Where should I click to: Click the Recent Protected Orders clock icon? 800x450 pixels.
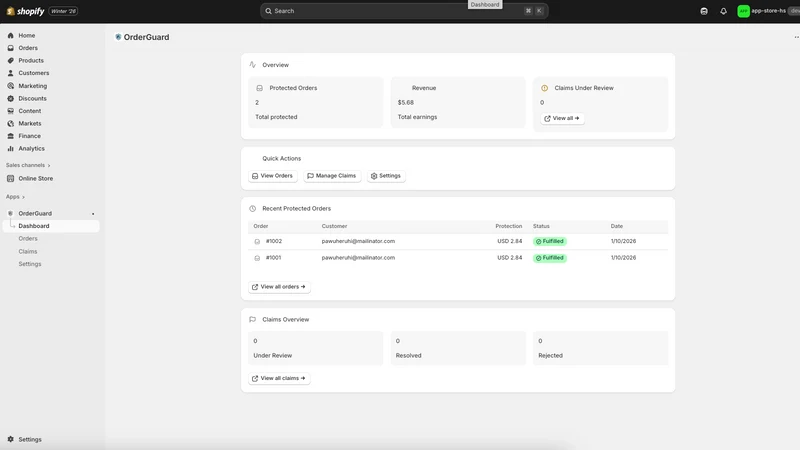253,209
